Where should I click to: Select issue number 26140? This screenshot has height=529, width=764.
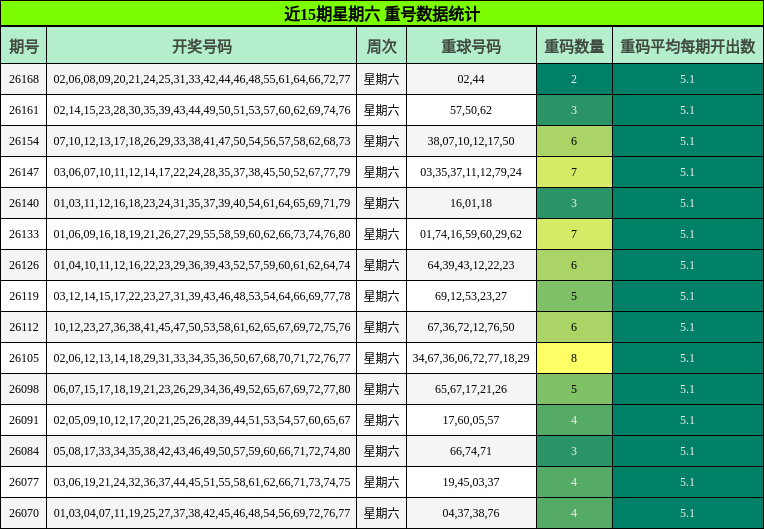click(x=24, y=203)
